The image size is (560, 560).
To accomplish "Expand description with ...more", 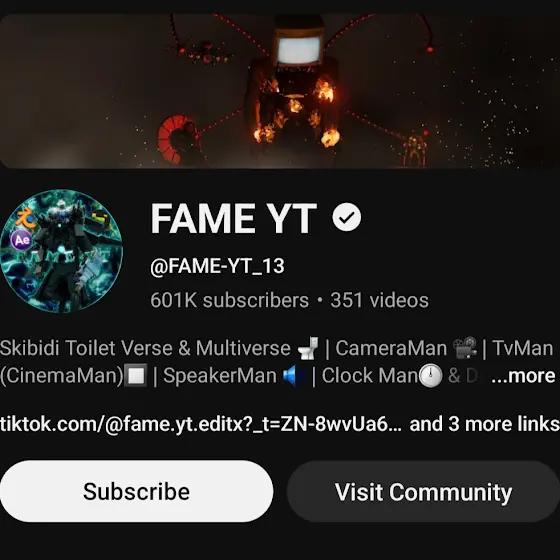I will click(x=523, y=376).
